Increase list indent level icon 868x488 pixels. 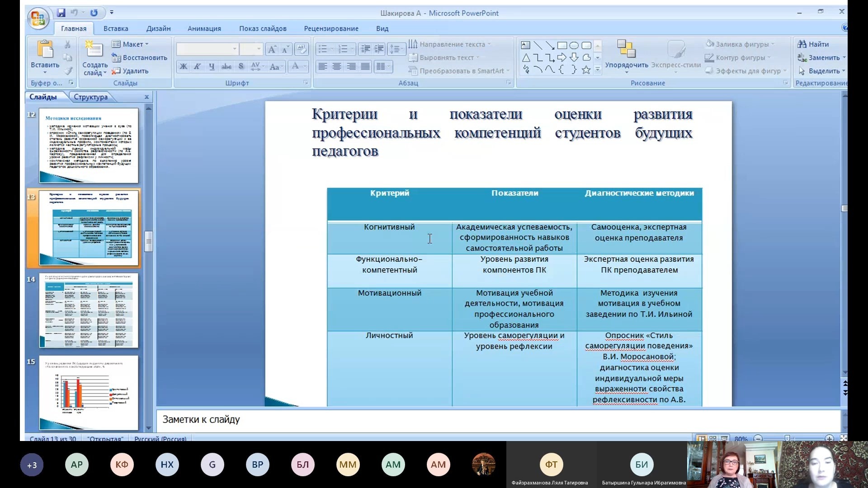pos(379,49)
